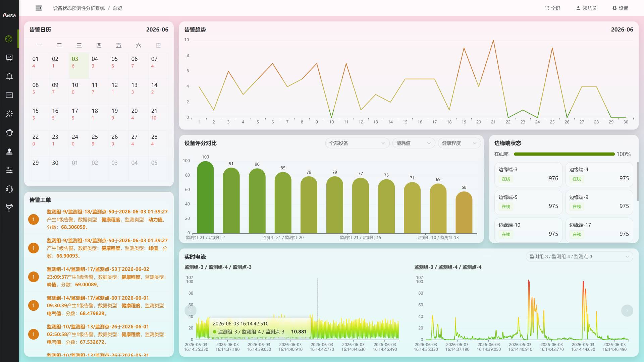Image resolution: width=644 pixels, height=362 pixels.
Task: Open the user management icon in the sidebar
Action: (9, 152)
